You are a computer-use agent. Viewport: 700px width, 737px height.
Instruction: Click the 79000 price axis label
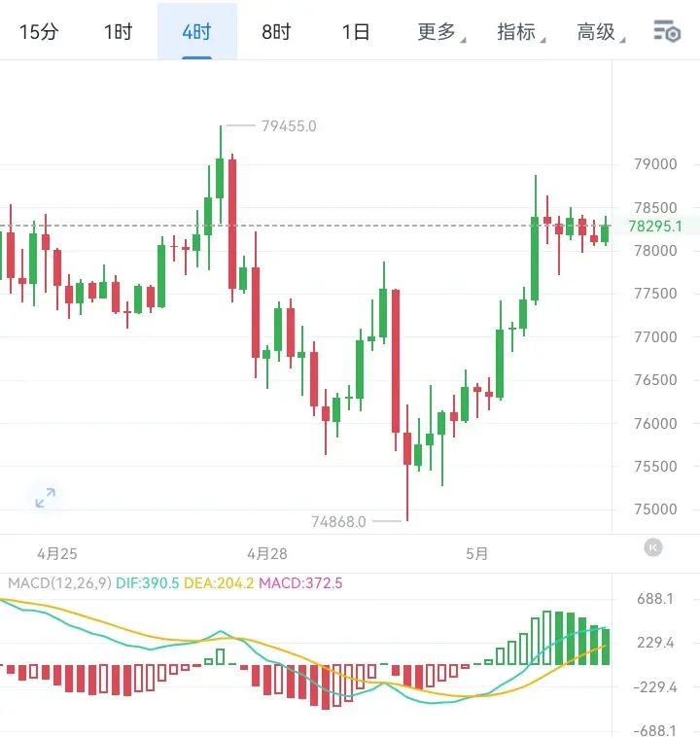pyautogui.click(x=655, y=164)
